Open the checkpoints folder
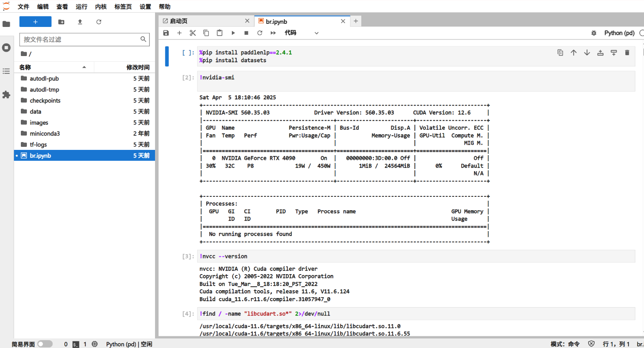The width and height of the screenshot is (644, 348). [84, 100]
